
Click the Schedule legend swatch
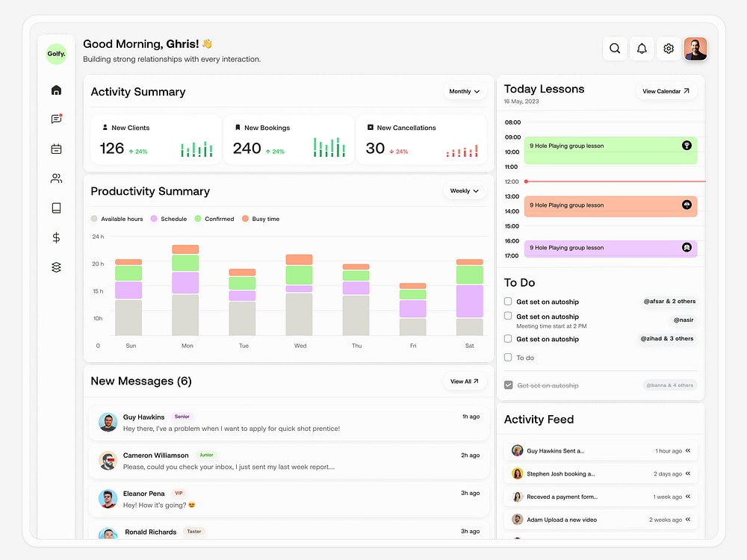(154, 219)
